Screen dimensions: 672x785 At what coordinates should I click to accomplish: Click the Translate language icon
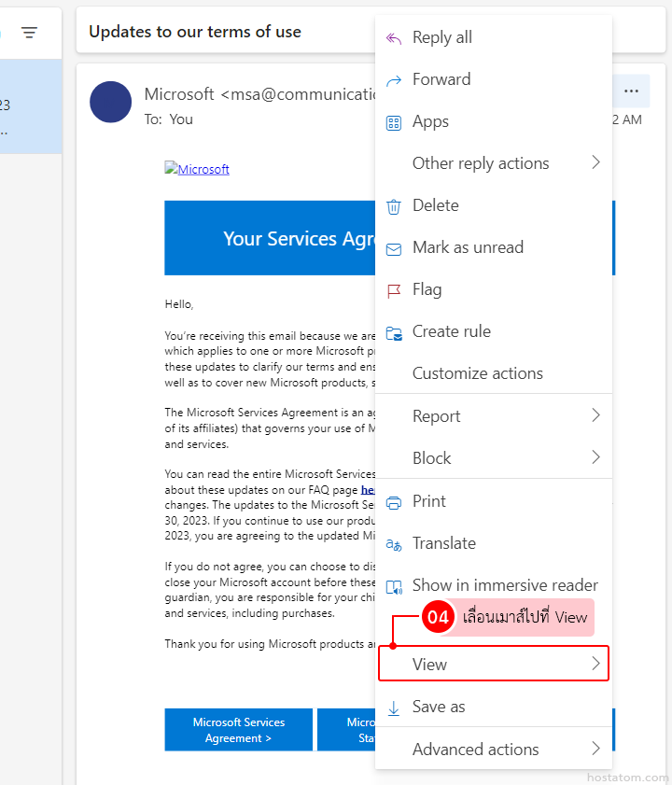[x=394, y=544]
